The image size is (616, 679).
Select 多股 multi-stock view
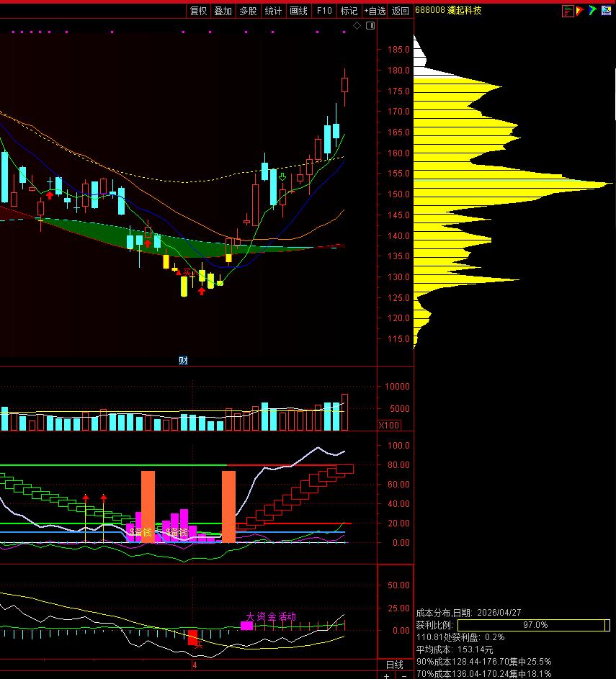[249, 11]
